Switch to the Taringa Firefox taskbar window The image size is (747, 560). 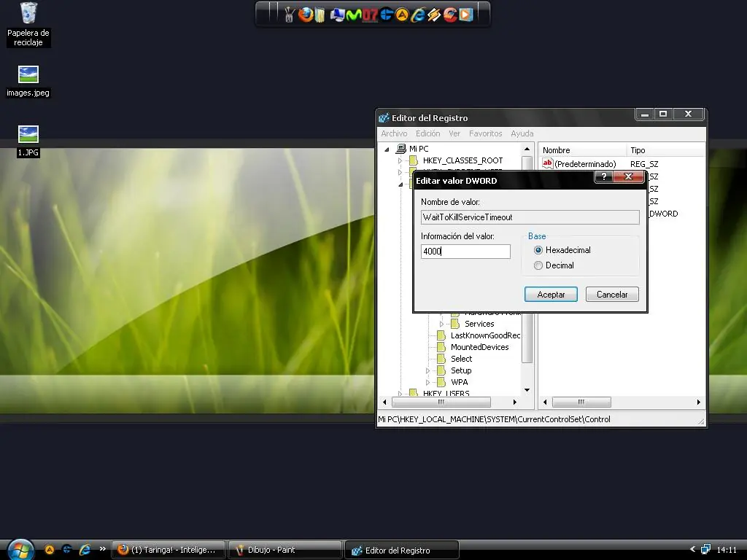coord(169,550)
